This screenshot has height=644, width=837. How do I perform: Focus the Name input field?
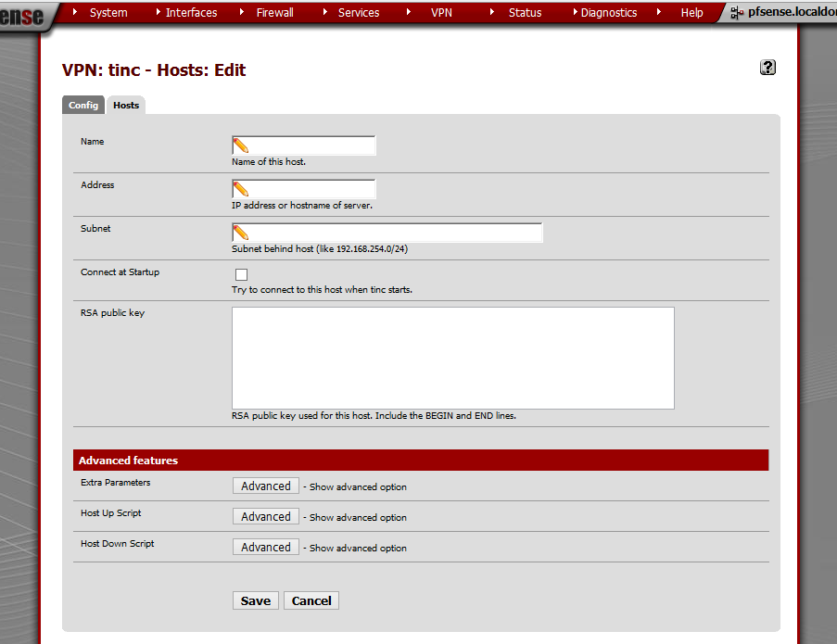coord(304,145)
